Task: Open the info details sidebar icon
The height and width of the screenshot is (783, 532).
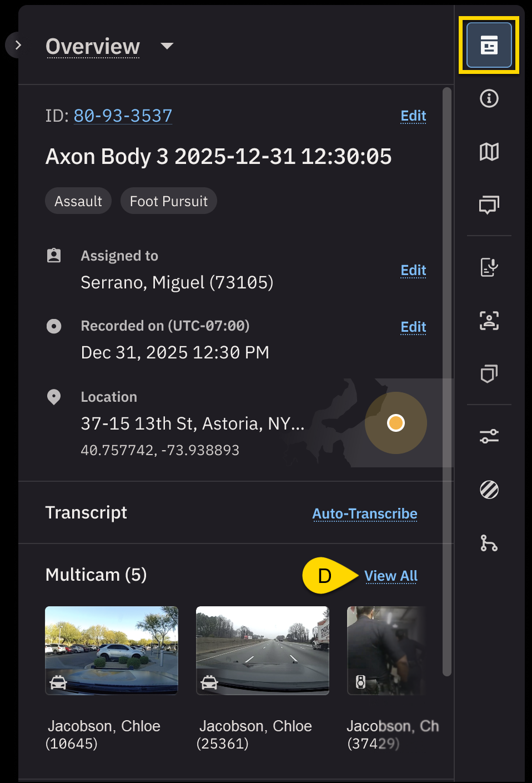Action: click(x=489, y=98)
